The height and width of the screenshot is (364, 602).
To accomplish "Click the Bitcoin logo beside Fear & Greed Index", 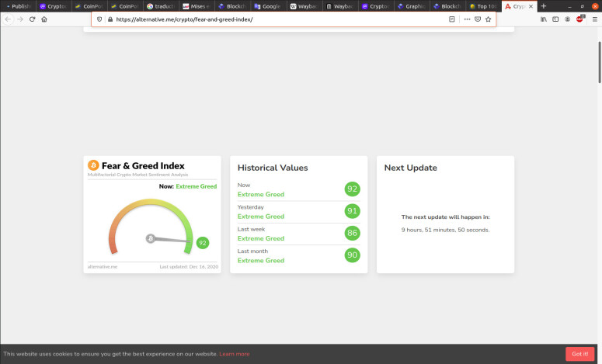I will [x=93, y=165].
